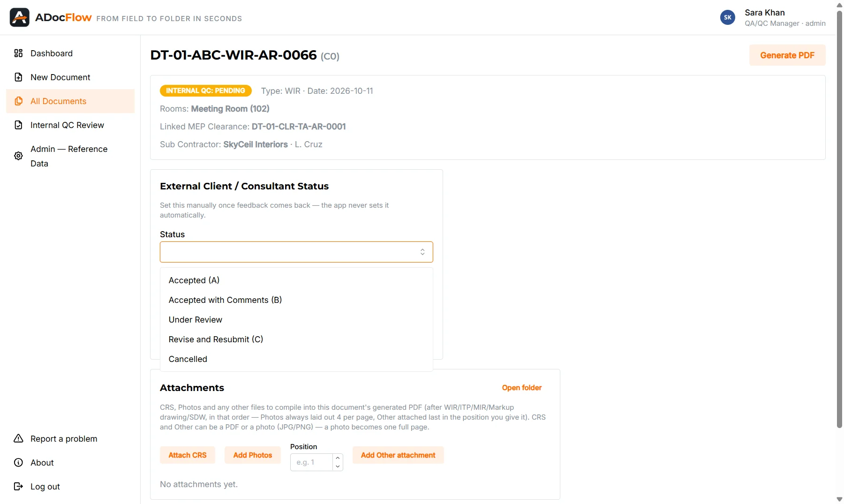Screen dimensions: 844x504
Task: Select Admin — Reference Data menu item
Action: pyautogui.click(x=70, y=156)
